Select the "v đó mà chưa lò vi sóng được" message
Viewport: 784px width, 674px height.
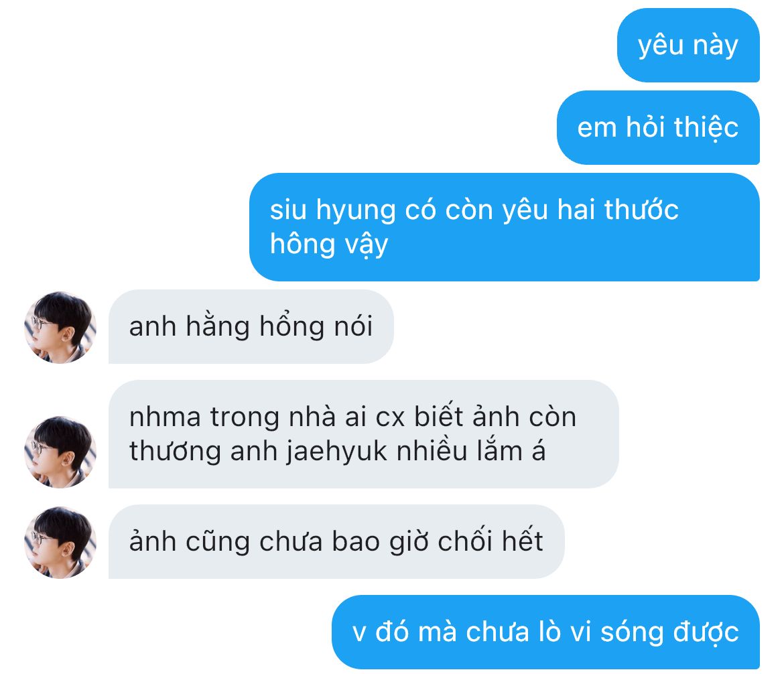(545, 632)
